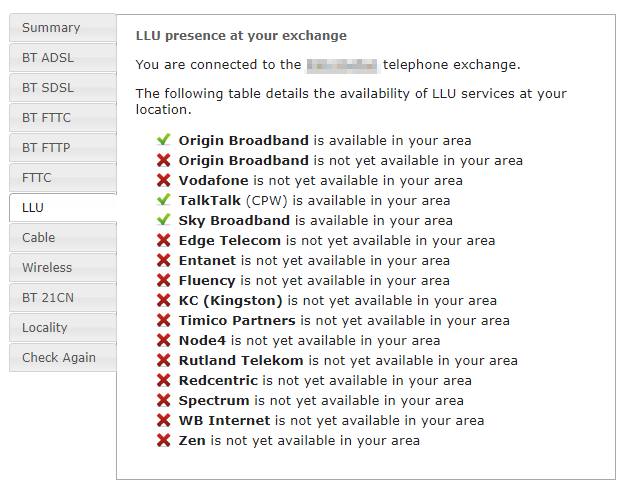Screen dimensions: 630x490
Task: Click the Check Again tab
Action: click(59, 358)
